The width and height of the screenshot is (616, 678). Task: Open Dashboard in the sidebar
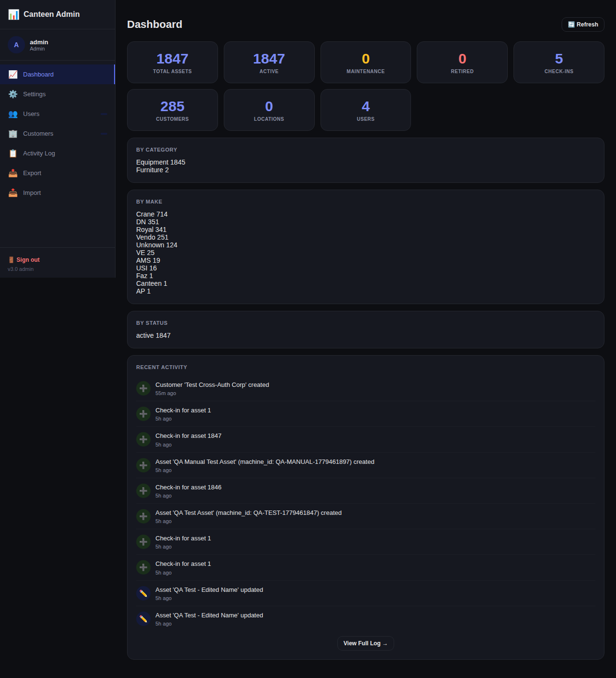[57, 75]
